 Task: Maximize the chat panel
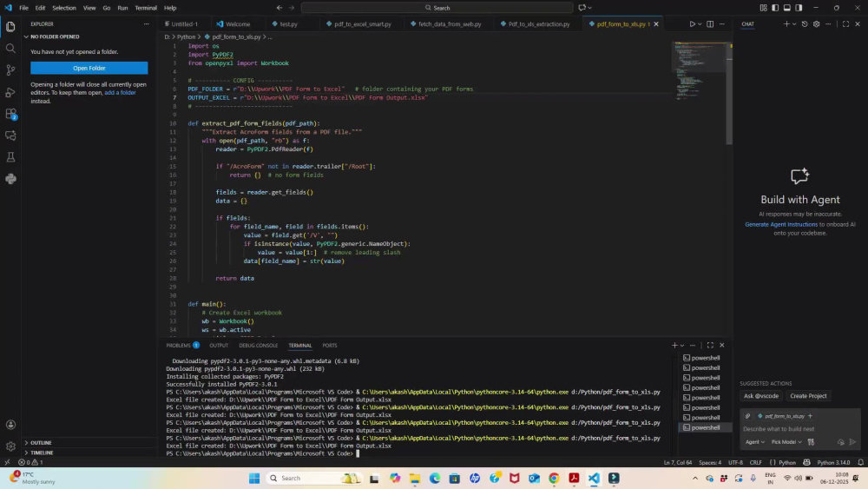click(845, 23)
